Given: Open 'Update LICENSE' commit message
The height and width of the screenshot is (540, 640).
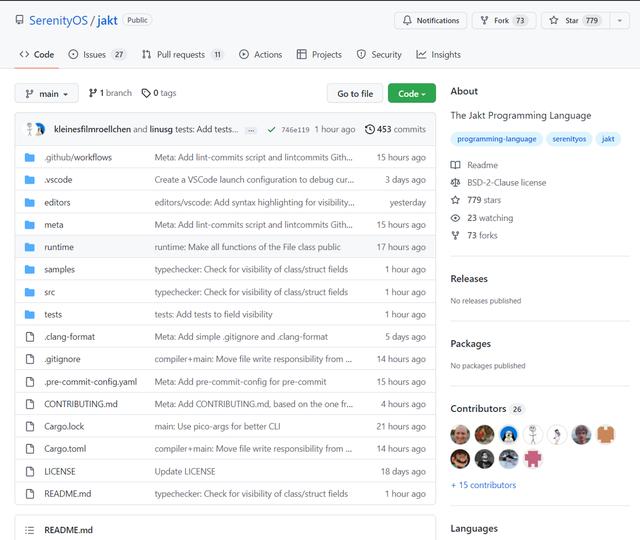Looking at the screenshot, I should pos(185,471).
